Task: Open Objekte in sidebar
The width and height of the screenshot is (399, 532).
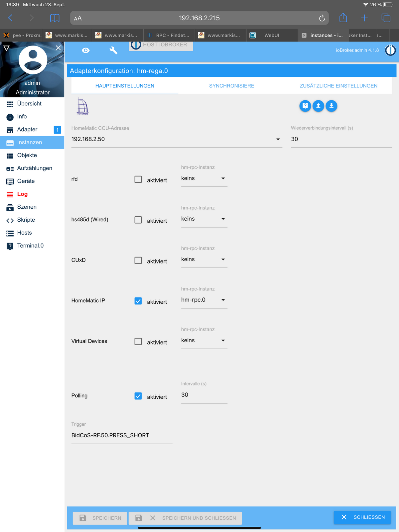Action: coord(32,156)
